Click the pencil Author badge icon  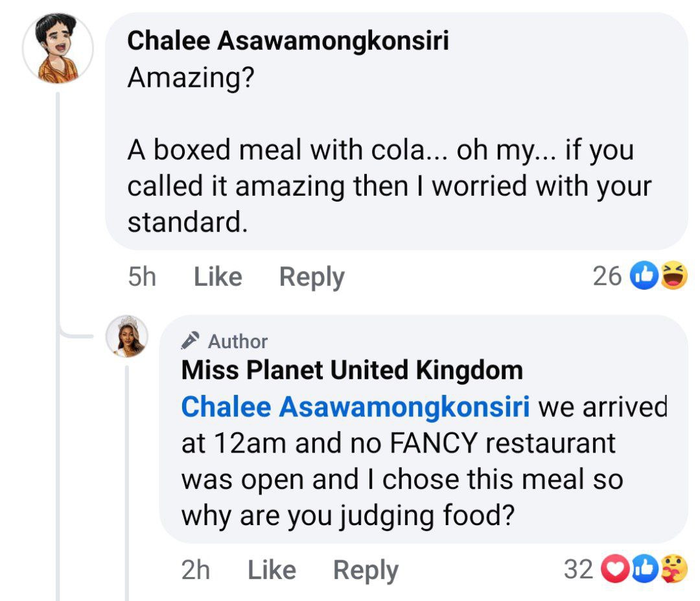[191, 340]
